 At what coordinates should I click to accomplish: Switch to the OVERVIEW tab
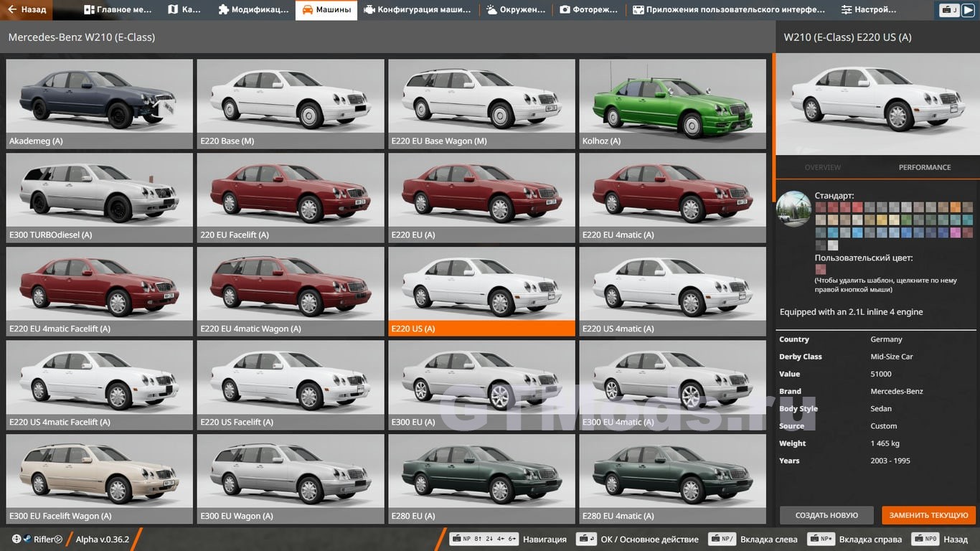(x=822, y=167)
